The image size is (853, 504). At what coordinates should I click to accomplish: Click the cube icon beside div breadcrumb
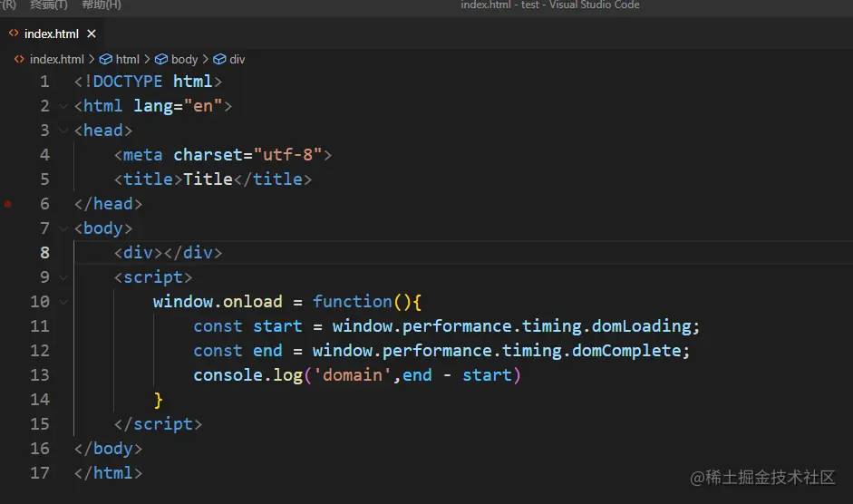(x=219, y=59)
